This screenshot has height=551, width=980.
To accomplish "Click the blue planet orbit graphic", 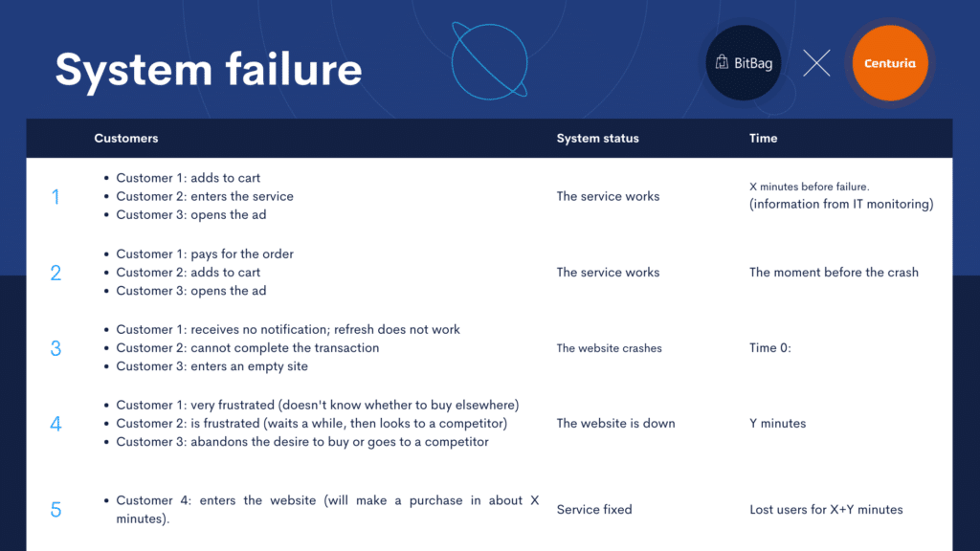I will (x=489, y=61).
